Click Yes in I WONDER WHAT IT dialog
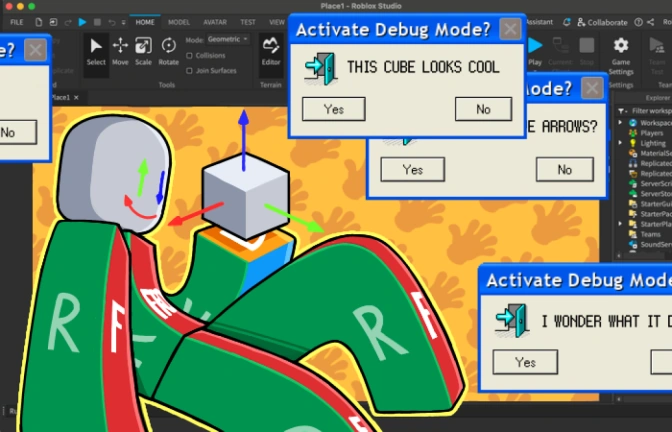The height and width of the screenshot is (432, 672). (x=525, y=362)
